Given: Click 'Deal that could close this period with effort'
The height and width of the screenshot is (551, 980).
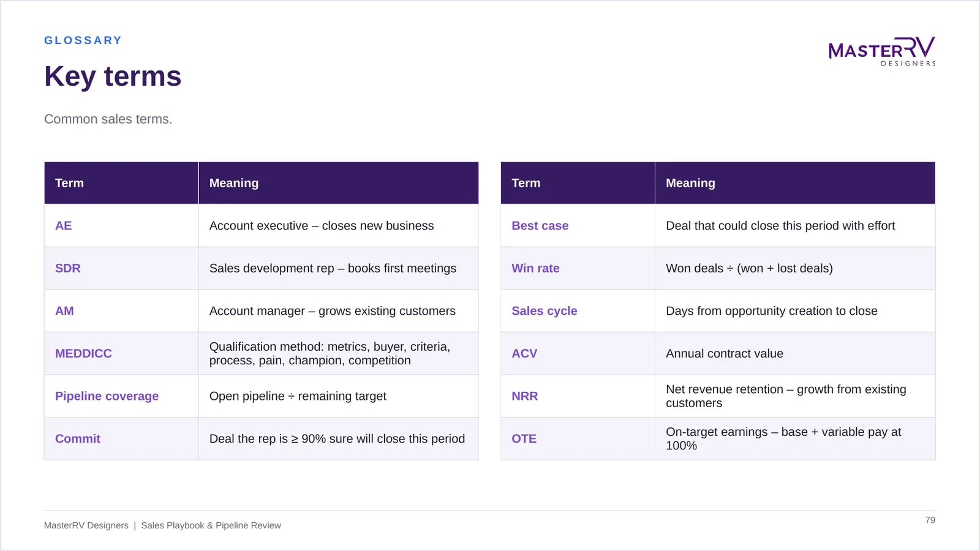Looking at the screenshot, I should tap(780, 226).
